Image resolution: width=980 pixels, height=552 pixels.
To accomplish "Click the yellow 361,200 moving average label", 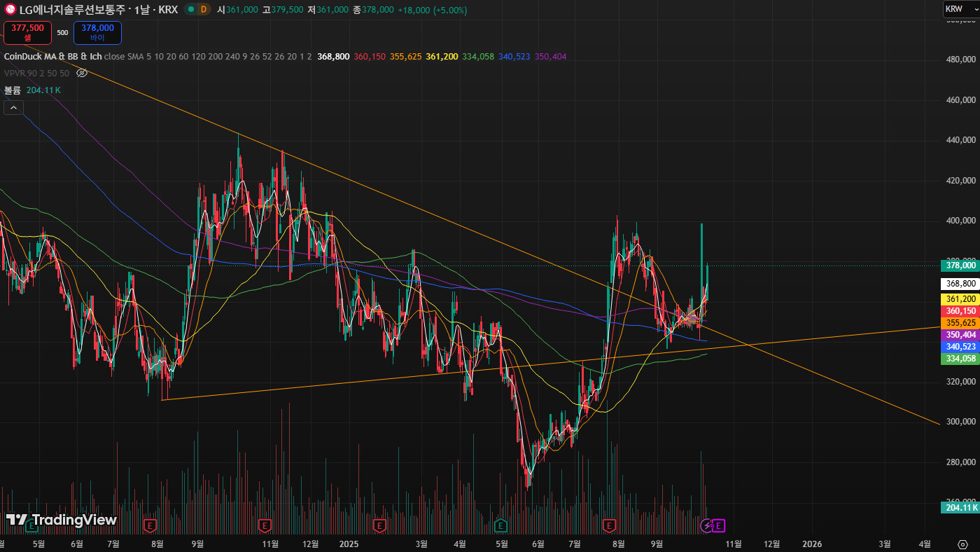I will pos(960,299).
